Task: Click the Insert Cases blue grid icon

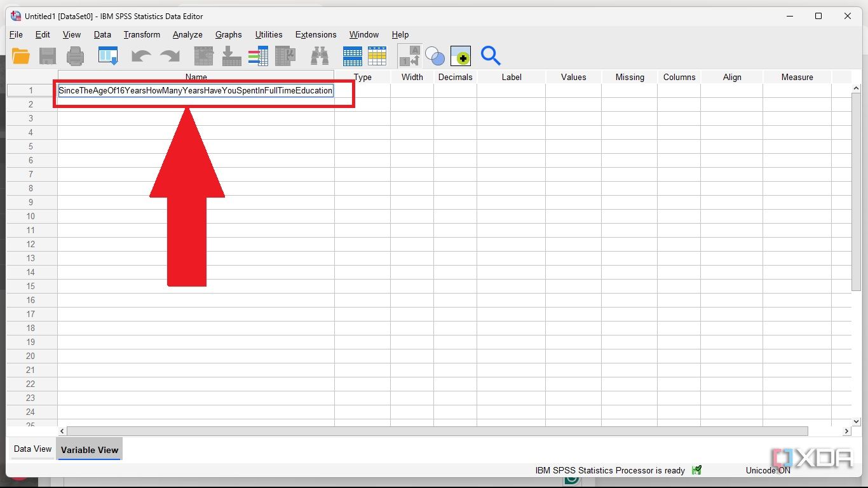Action: click(x=352, y=56)
